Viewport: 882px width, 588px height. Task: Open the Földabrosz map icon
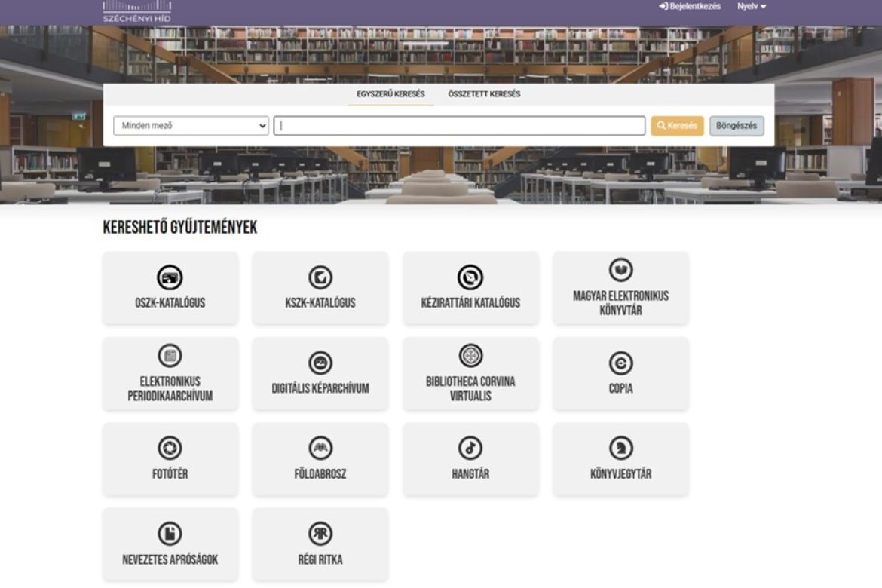click(x=320, y=449)
